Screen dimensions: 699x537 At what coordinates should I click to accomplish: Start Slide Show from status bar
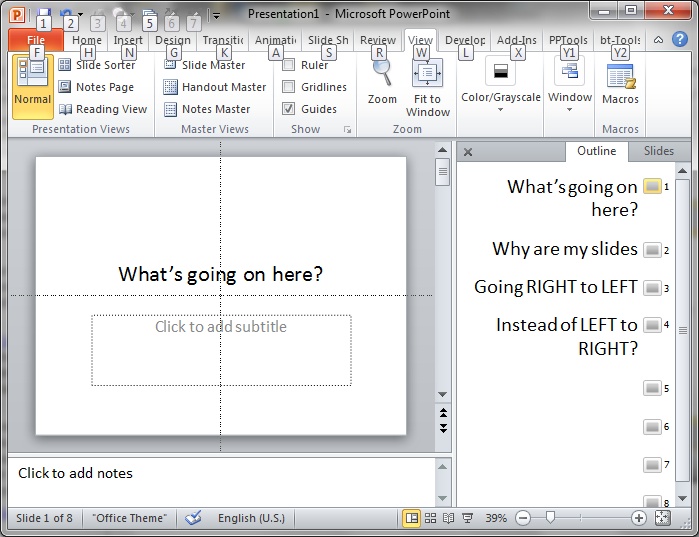[467, 518]
